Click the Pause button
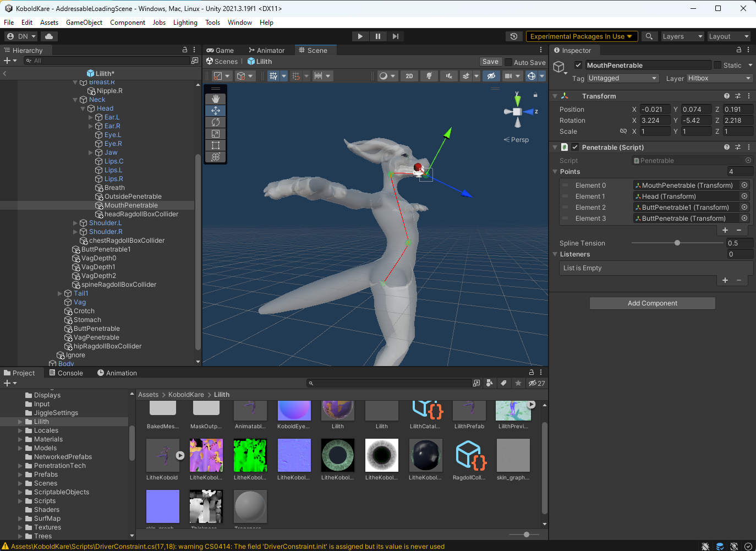The height and width of the screenshot is (551, 756). [x=378, y=36]
